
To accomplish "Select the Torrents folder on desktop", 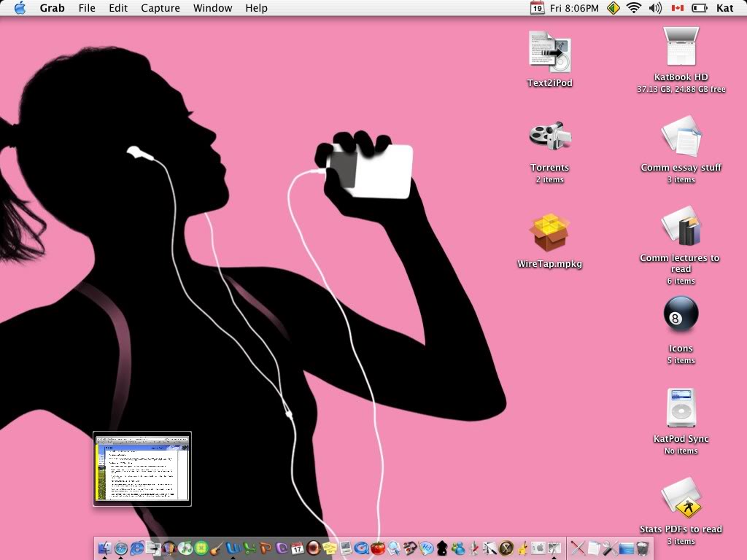I will pos(550,137).
